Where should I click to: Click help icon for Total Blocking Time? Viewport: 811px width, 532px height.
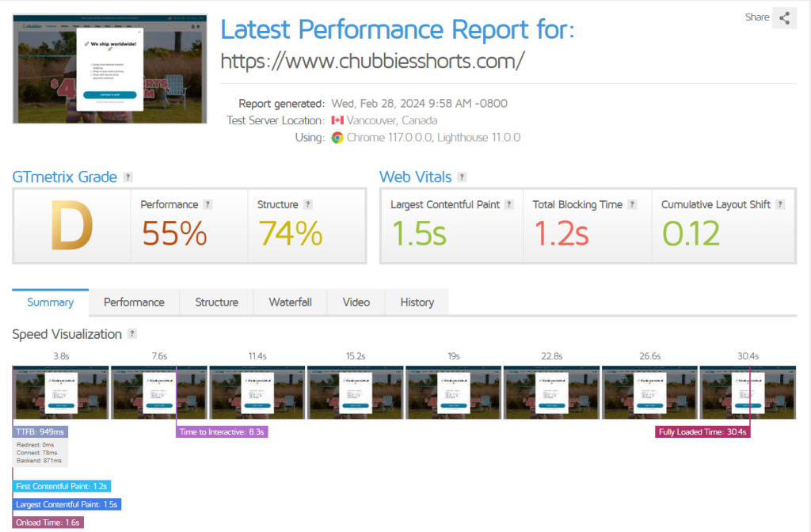pos(632,204)
